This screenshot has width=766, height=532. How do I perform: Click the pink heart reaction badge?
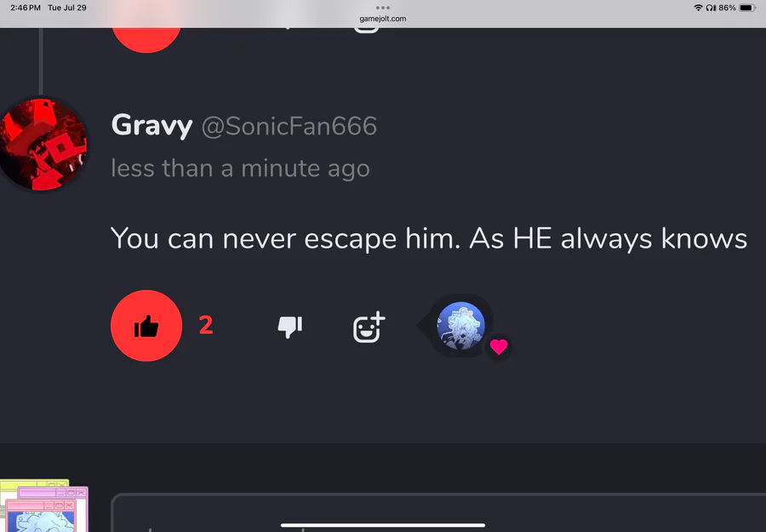pyautogui.click(x=499, y=346)
